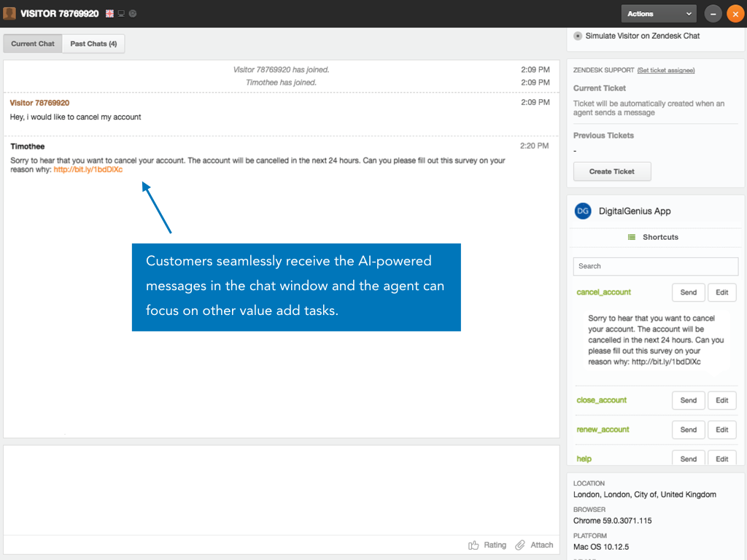Select the Current Chat tab
747x560 pixels.
[x=33, y=44]
